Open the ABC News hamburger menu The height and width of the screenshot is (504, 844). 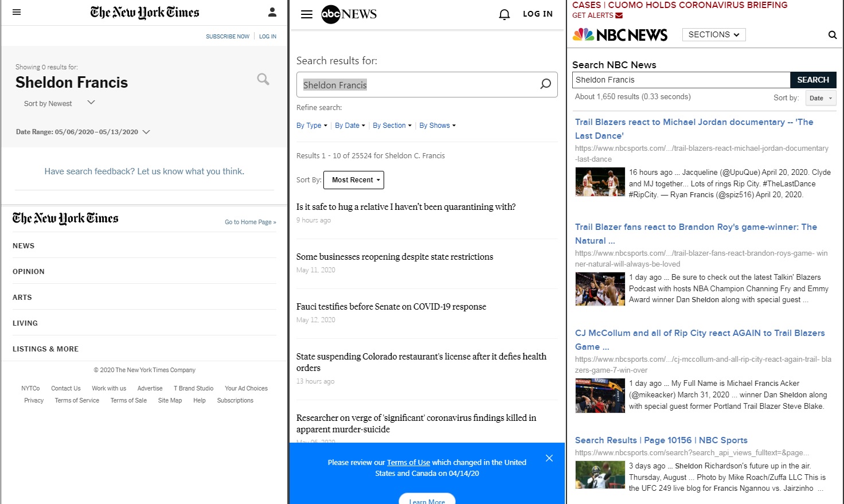(x=307, y=14)
